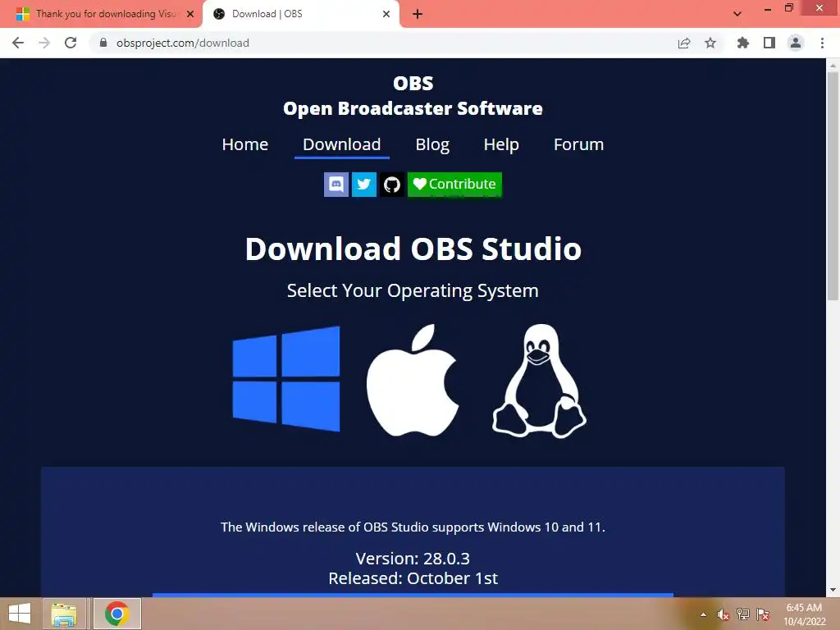Screen dimensions: 840x630
Task: Select the Windows operating system logo
Action: click(286, 379)
